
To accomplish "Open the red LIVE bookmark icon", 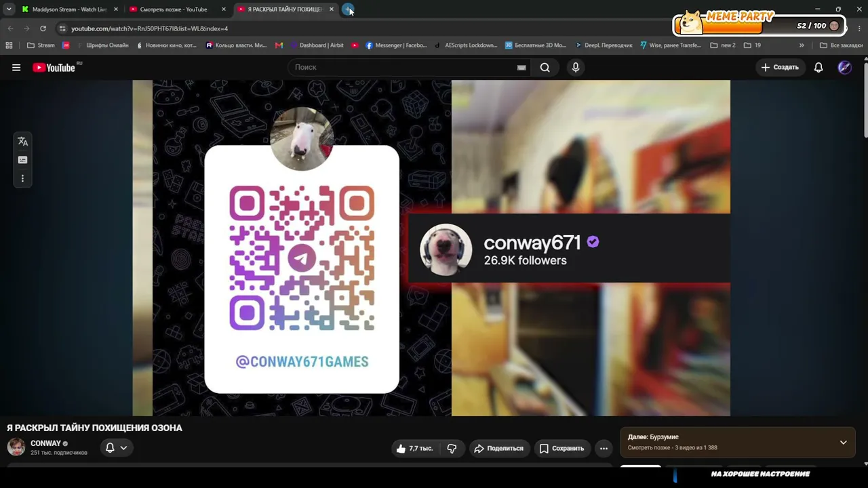I will tap(66, 45).
